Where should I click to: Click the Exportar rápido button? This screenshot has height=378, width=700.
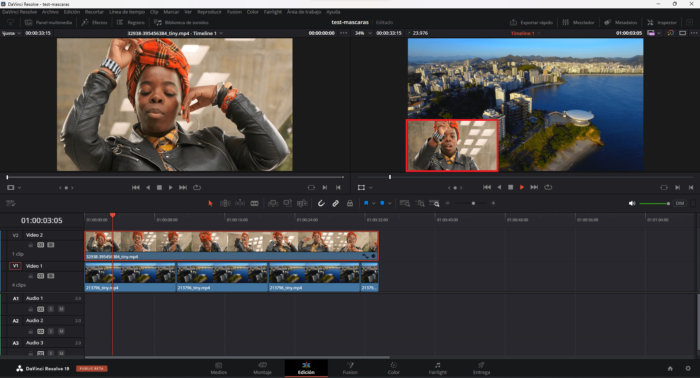(x=531, y=22)
